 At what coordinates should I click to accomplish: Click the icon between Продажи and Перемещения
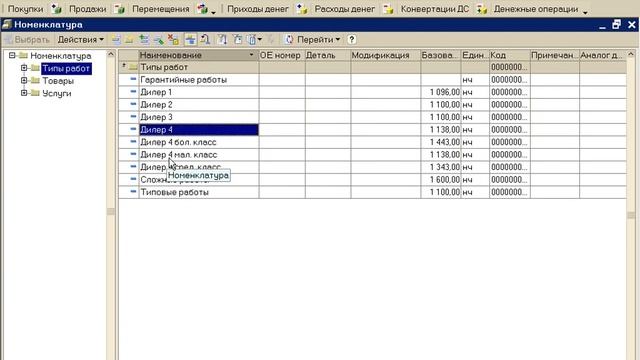coord(119,9)
